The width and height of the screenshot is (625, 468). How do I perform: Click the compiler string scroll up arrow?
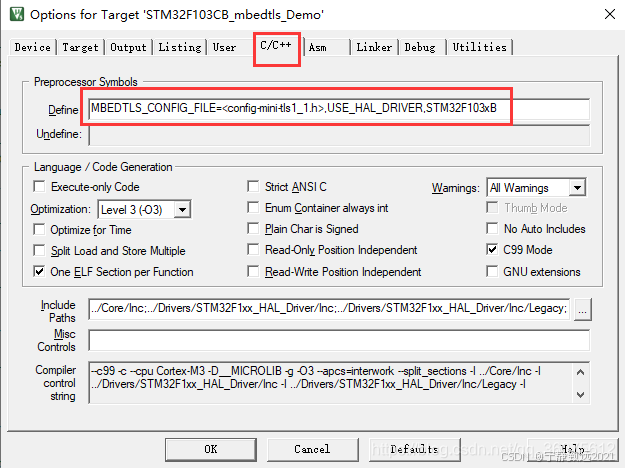pos(581,372)
